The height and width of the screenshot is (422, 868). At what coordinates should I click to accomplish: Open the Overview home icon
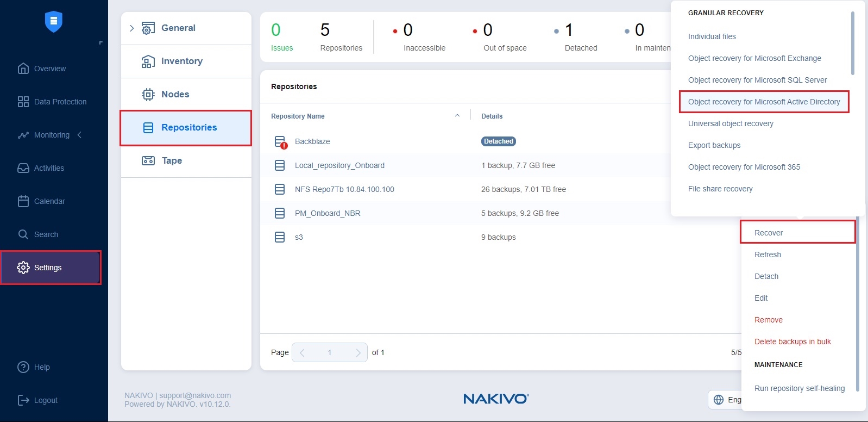[23, 69]
